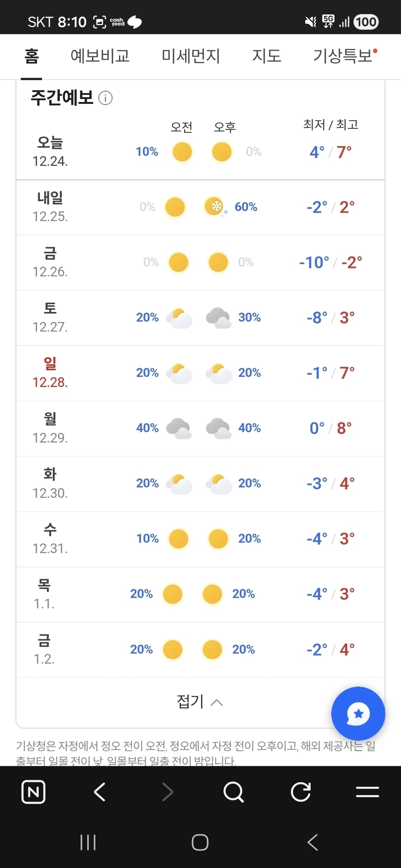Tap the Android recent apps button
The width and height of the screenshot is (401, 868).
(88, 842)
